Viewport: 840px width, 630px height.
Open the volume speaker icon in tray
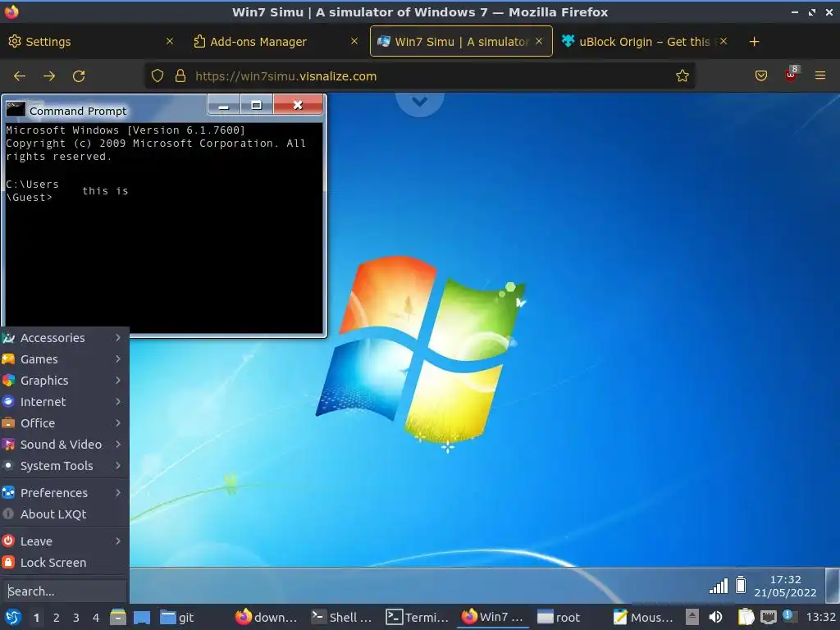(715, 618)
